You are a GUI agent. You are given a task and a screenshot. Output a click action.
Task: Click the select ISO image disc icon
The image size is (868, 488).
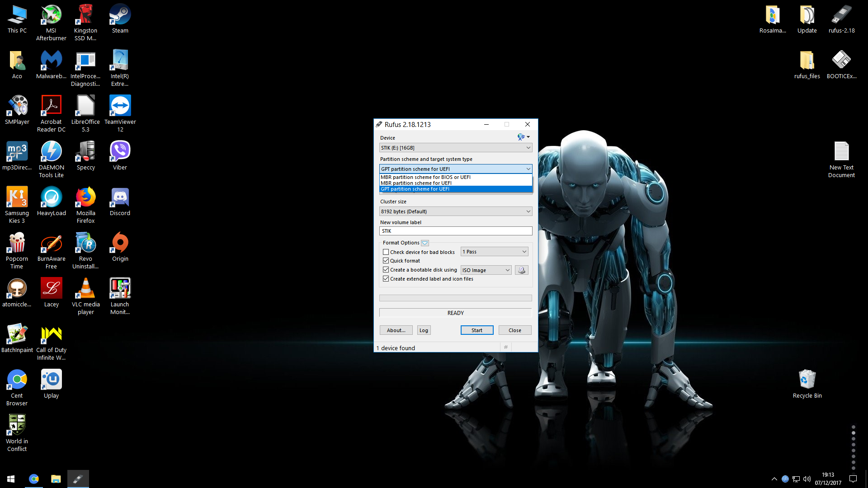[x=521, y=270]
